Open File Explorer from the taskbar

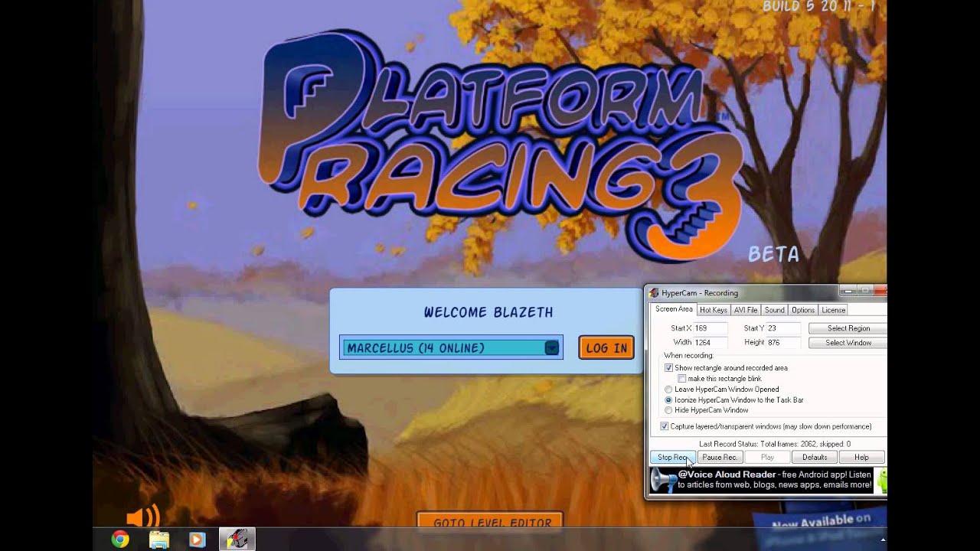click(158, 540)
